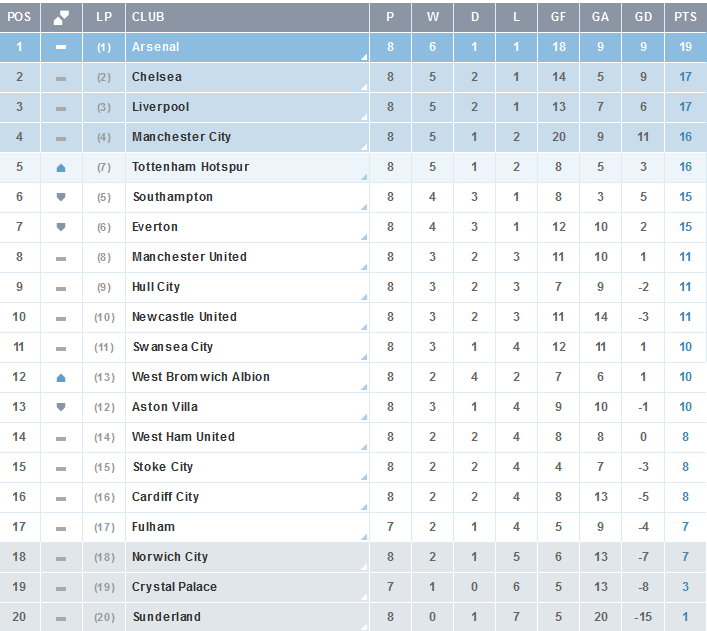707x631 pixels.
Task: Select the Norwich City row
Action: pyautogui.click(x=354, y=557)
